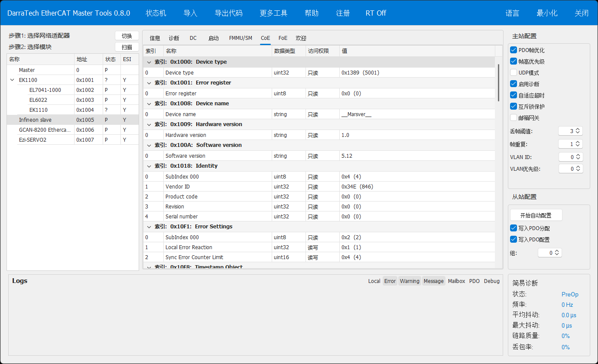Viewport: 598px width, 364px height.
Task: Open the 更多工具 menu
Action: click(x=273, y=13)
